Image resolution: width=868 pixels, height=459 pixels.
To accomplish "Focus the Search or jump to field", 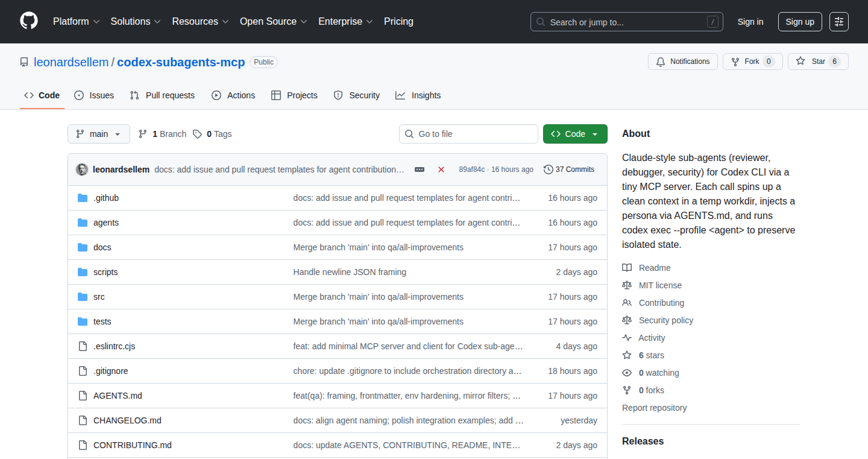I will pos(627,22).
